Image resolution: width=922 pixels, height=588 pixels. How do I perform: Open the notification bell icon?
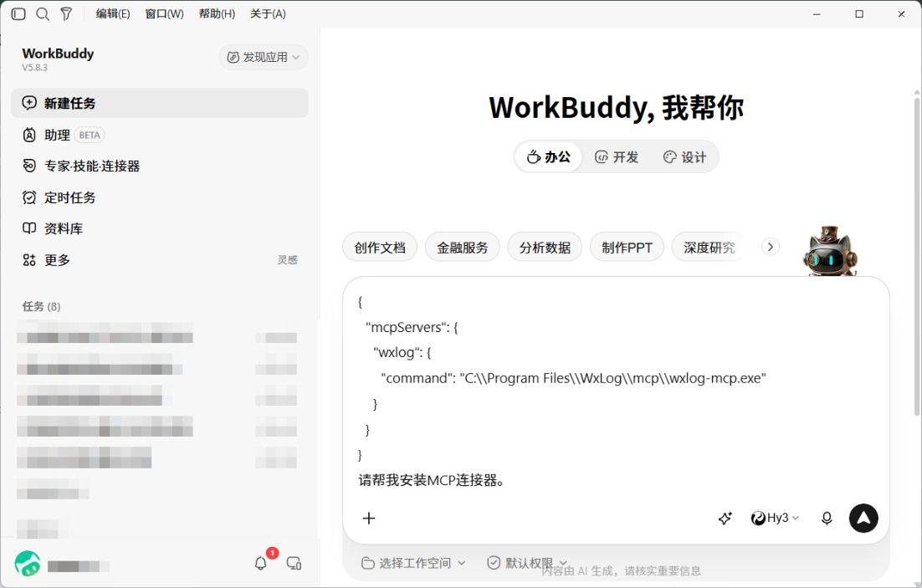(260, 563)
